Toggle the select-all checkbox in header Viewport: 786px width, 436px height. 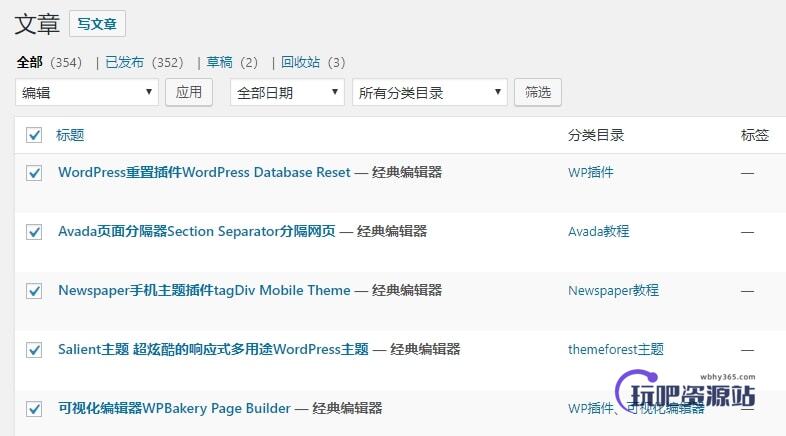pyautogui.click(x=34, y=135)
